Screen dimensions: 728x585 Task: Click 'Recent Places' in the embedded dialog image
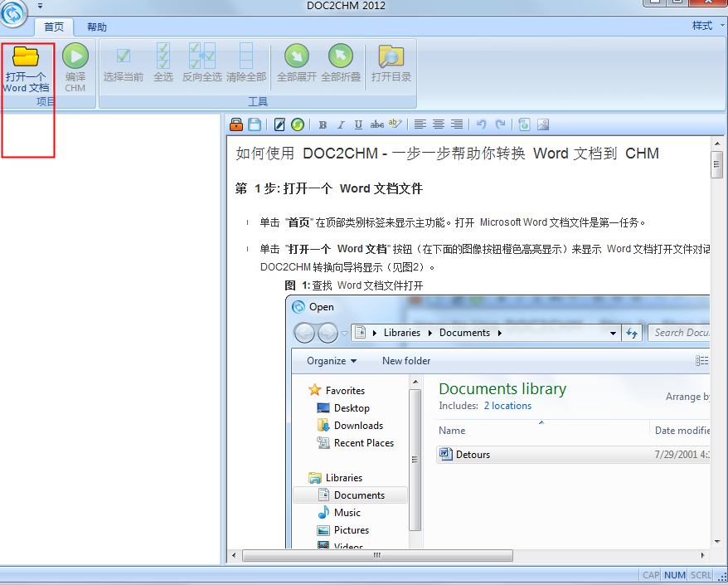(364, 443)
